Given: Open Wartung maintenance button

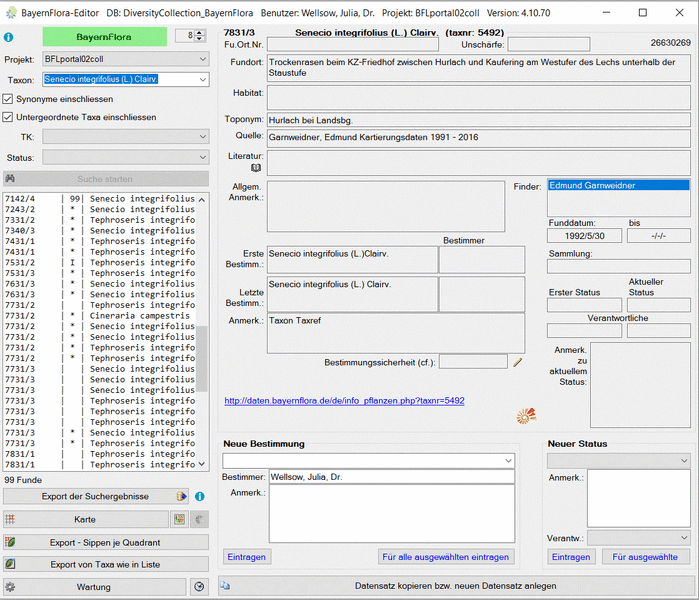Looking at the screenshot, I should click(x=95, y=587).
